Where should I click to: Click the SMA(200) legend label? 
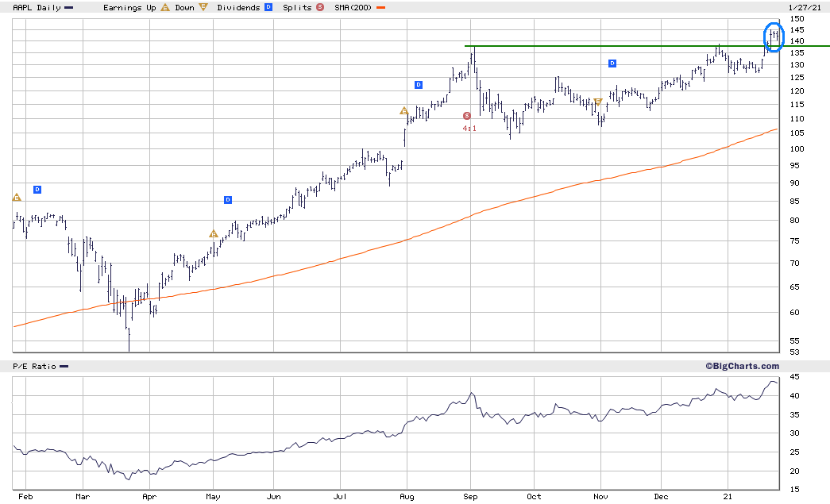pos(354,7)
